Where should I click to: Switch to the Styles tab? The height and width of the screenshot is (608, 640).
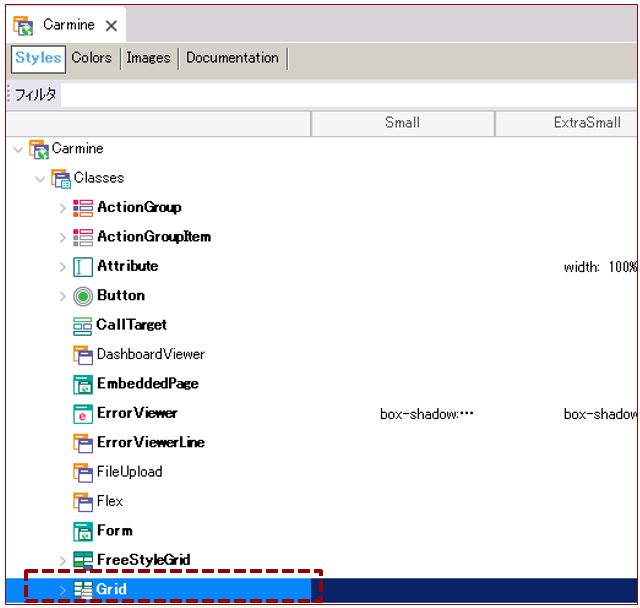[x=38, y=59]
